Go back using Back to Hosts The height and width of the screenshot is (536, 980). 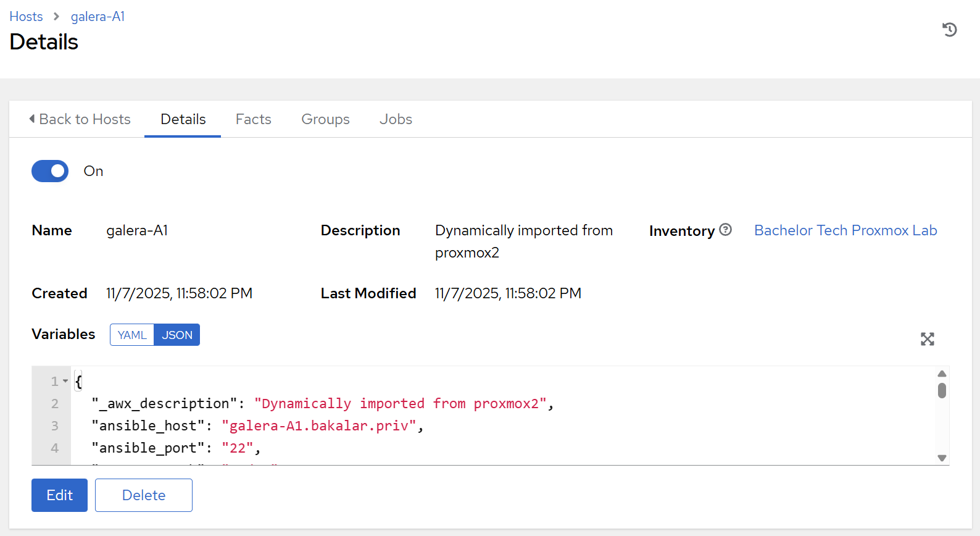coord(80,119)
